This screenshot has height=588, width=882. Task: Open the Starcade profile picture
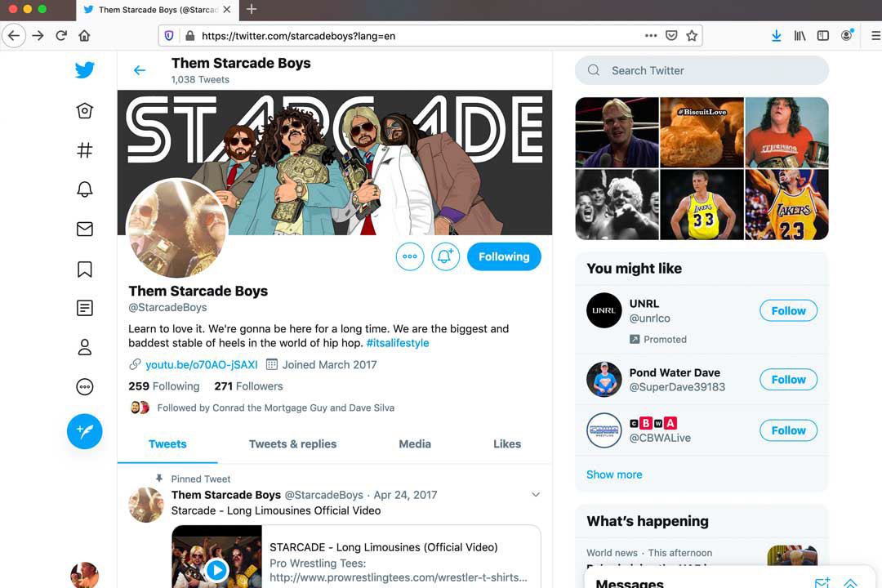(176, 229)
